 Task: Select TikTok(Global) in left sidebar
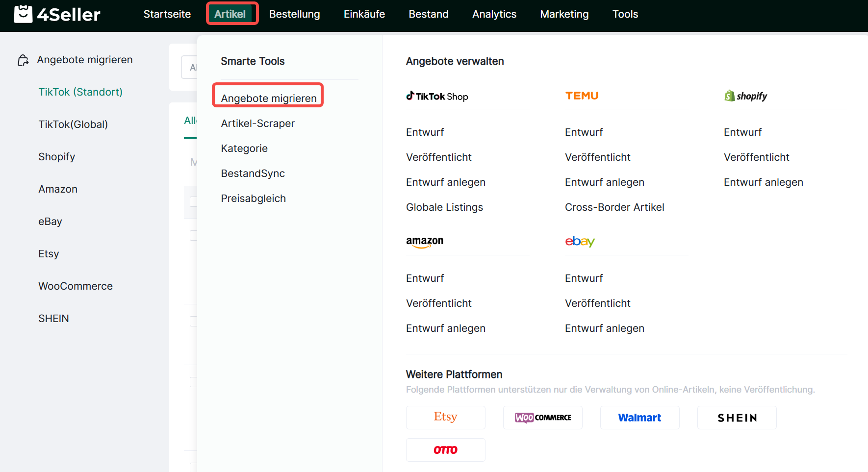[73, 124]
